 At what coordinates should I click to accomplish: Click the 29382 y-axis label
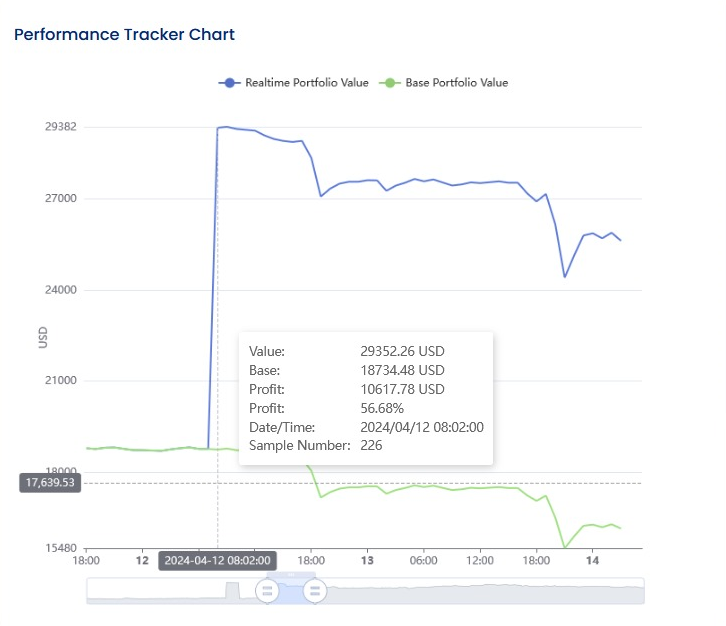(x=61, y=127)
